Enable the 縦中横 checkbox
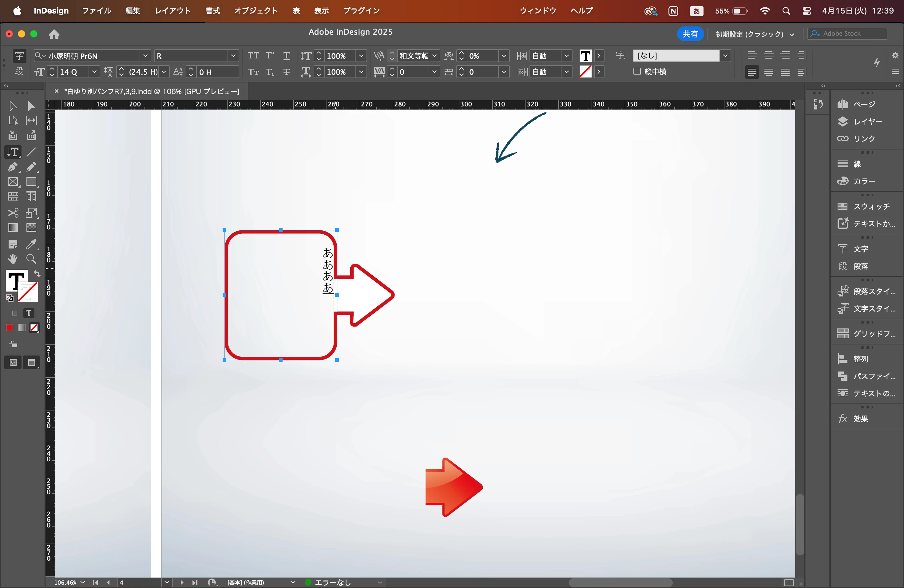 [x=637, y=71]
